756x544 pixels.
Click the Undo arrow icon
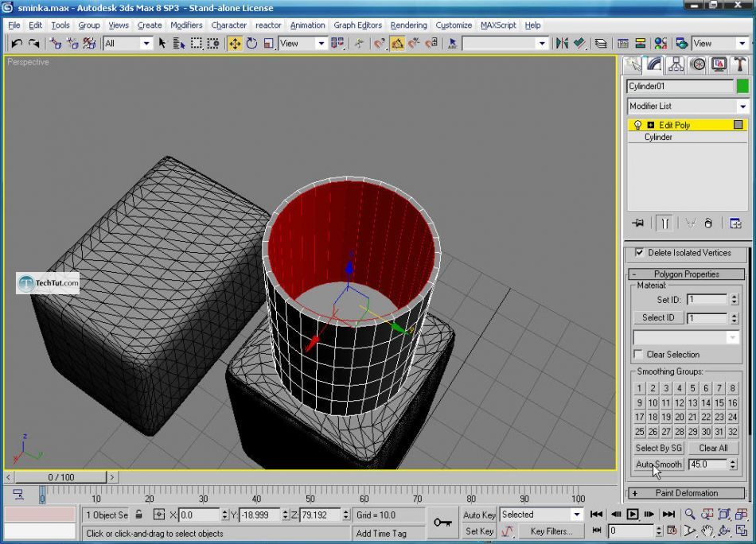click(x=17, y=44)
